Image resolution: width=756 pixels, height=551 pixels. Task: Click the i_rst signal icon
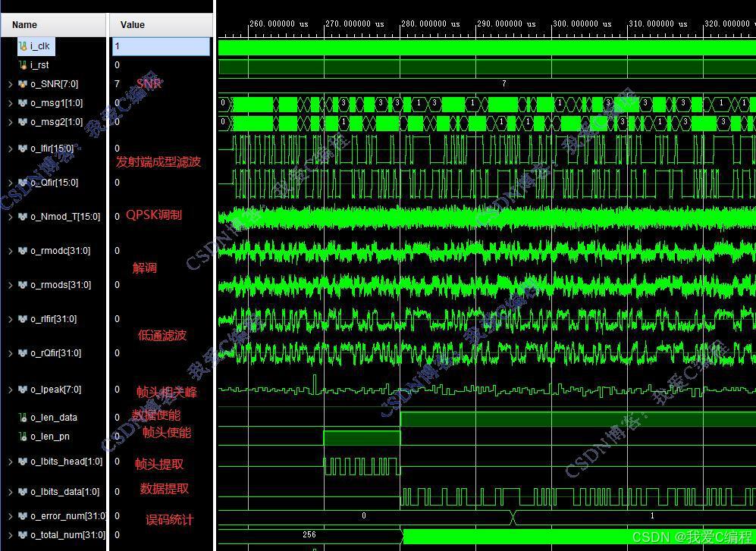[23, 65]
